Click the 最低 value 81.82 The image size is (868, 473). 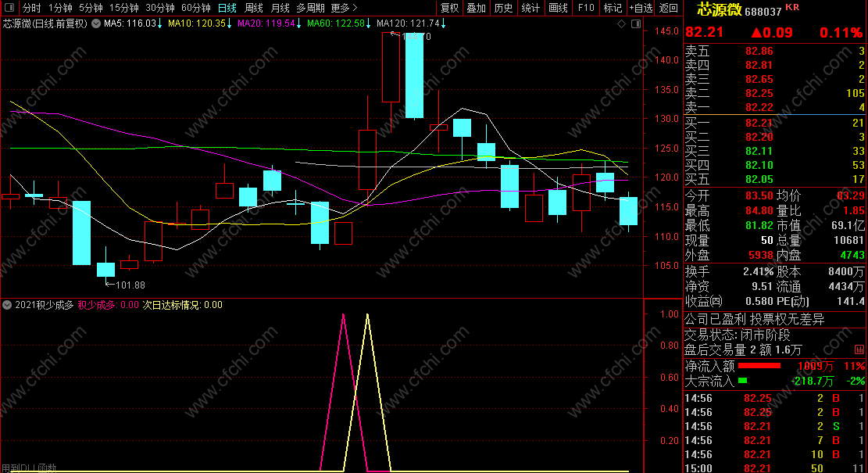tap(759, 225)
